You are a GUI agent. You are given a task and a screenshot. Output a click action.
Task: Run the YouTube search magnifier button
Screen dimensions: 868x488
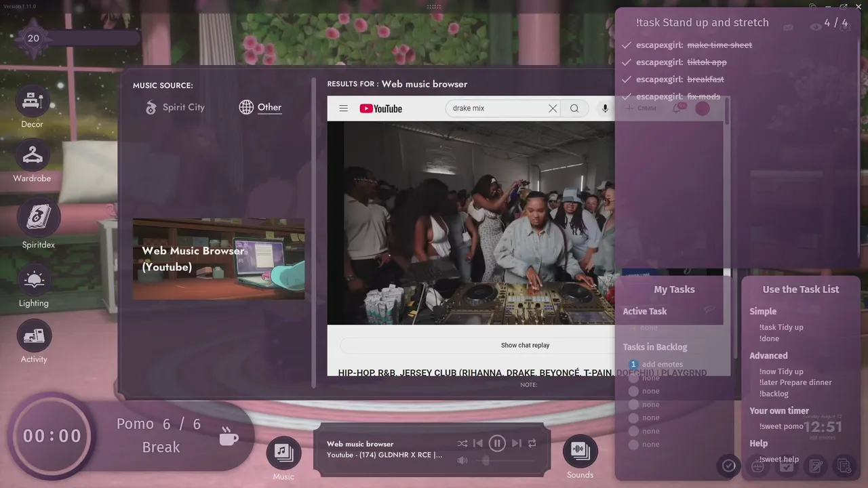point(574,108)
